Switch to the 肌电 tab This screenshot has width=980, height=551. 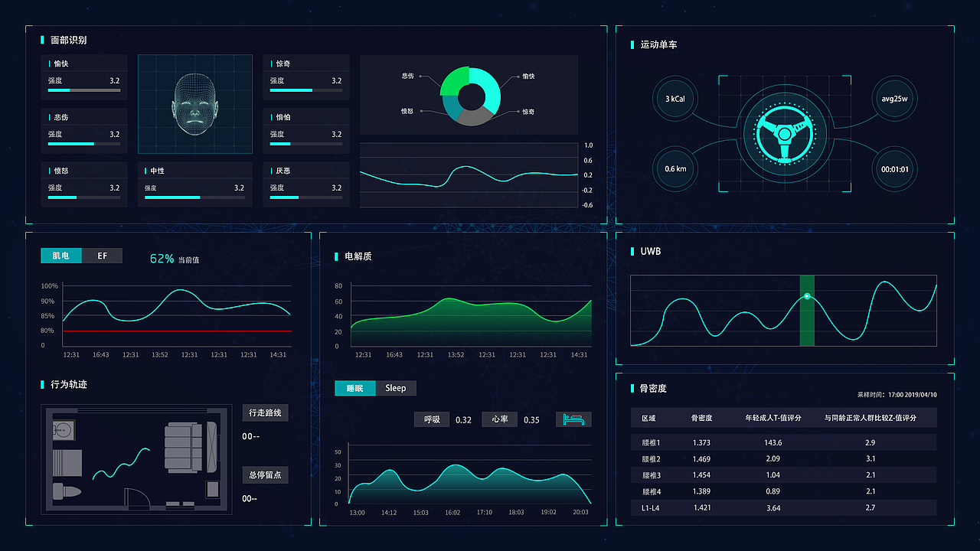(61, 256)
